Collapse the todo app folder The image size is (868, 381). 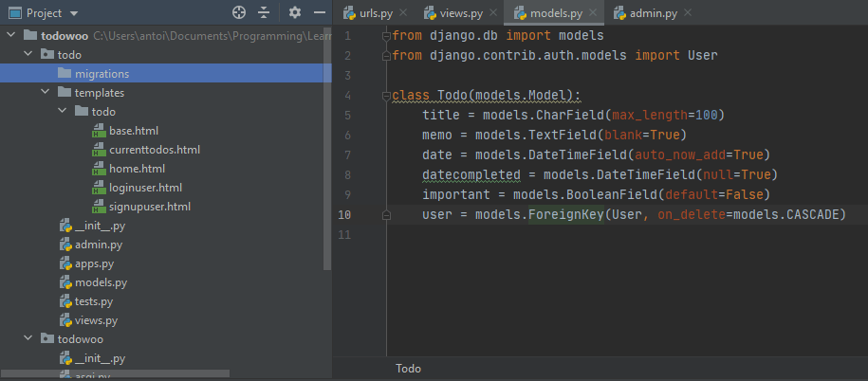pos(28,55)
